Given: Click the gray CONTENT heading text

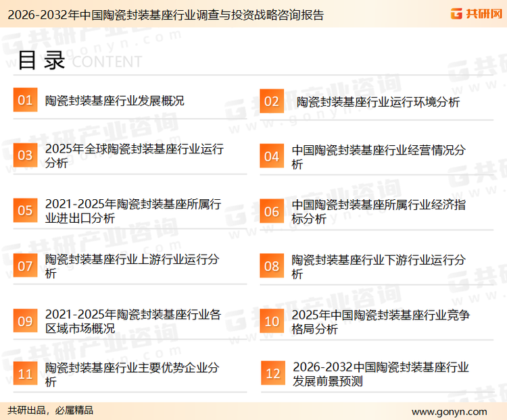Looking at the screenshot, I should (x=107, y=61).
